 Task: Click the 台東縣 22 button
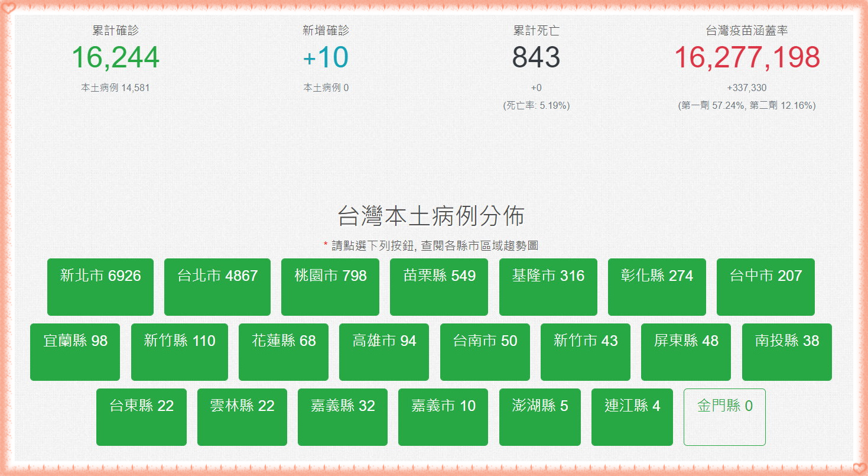141,417
